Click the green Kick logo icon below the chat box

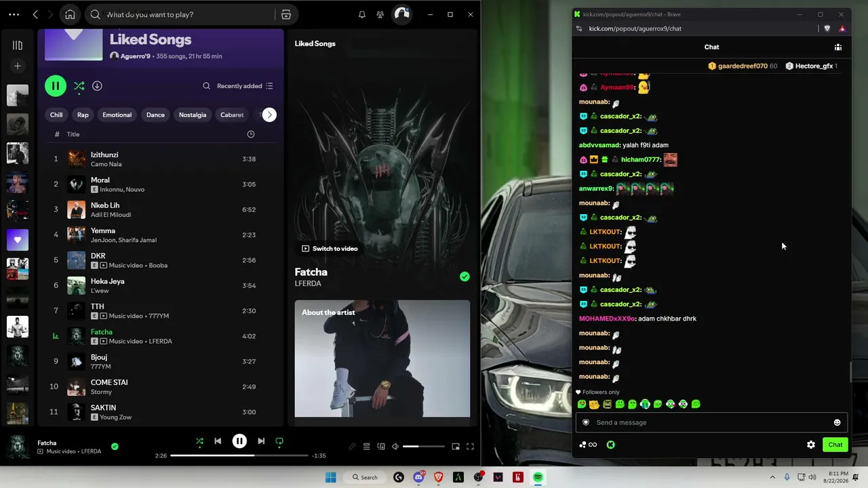pos(611,445)
